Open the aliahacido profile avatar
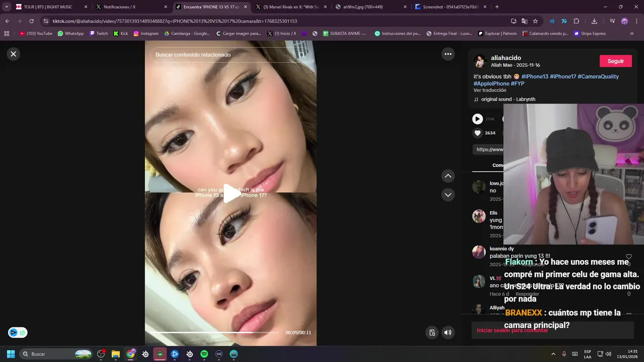644x362 pixels. click(480, 61)
